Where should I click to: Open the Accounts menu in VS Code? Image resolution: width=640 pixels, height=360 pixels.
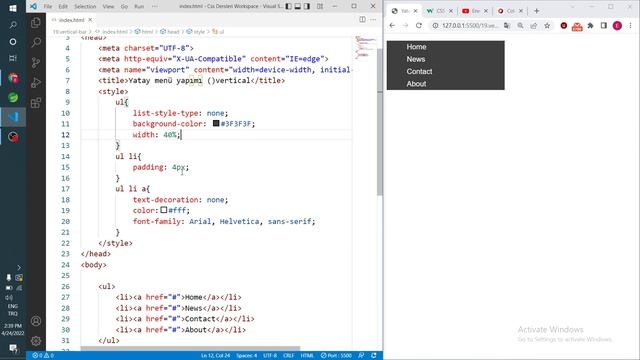coord(36,321)
